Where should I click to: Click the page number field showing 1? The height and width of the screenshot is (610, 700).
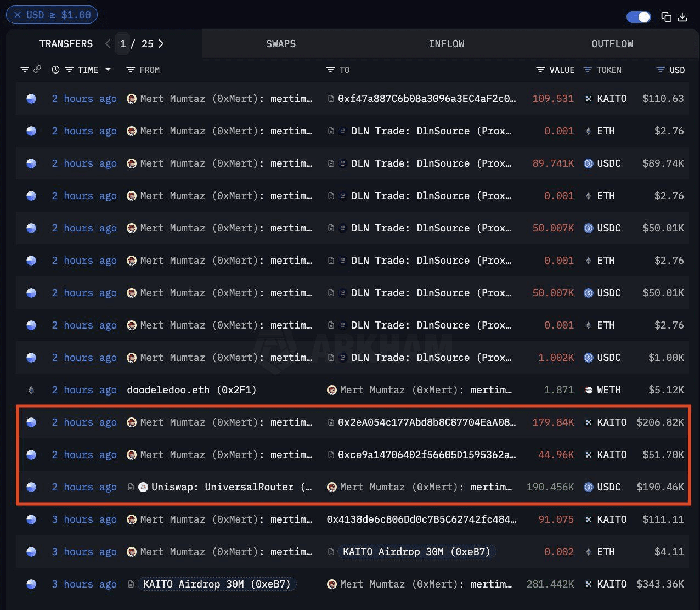[123, 43]
